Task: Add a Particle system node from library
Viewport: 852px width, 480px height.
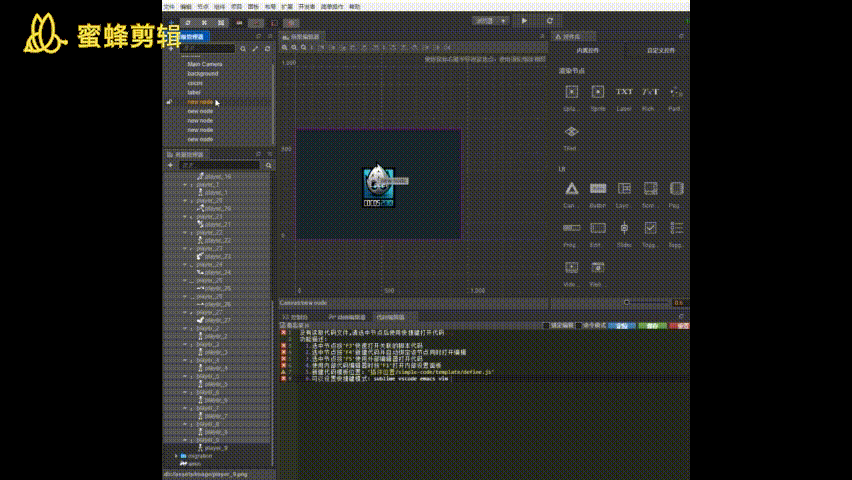Action: coord(676,92)
